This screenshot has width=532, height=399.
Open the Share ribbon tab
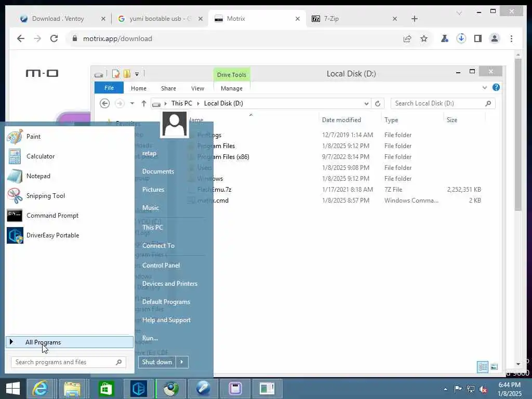[x=168, y=88]
